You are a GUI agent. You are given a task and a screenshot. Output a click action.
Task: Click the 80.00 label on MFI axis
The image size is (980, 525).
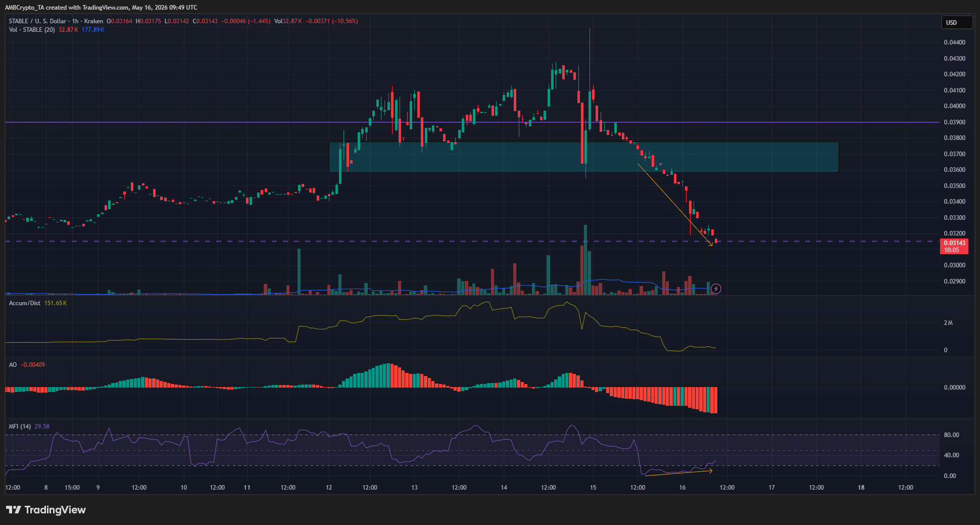(951, 435)
